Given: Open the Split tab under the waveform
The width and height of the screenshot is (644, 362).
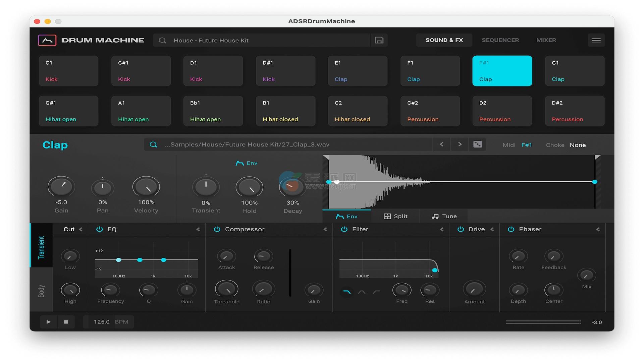Looking at the screenshot, I should tap(395, 217).
